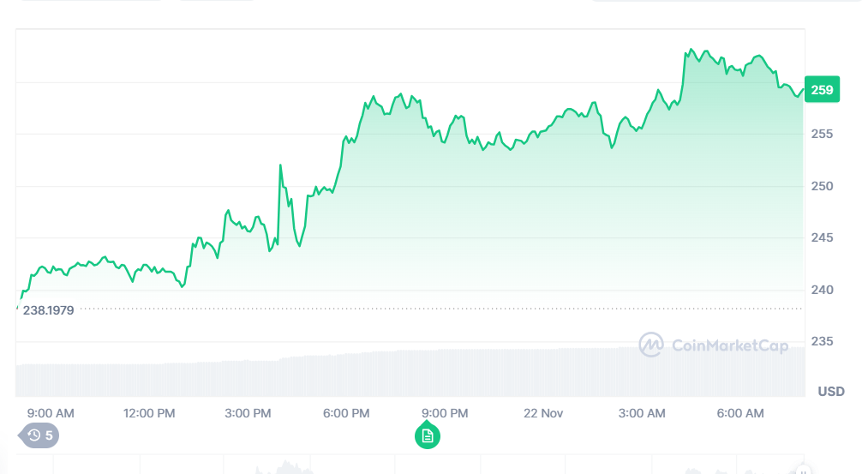Viewport: 868px width, 474px height.
Task: Open the history events marker showing 5
Action: pyautogui.click(x=39, y=435)
